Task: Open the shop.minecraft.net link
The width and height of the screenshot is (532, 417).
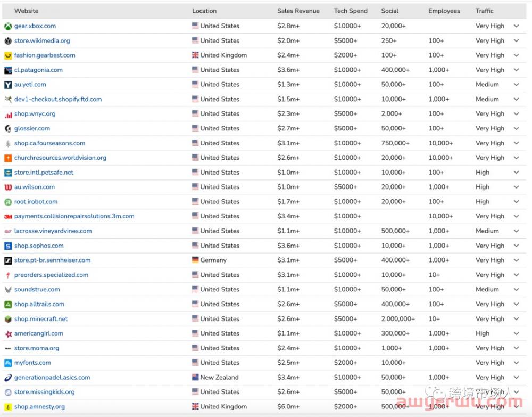Action: pyautogui.click(x=41, y=319)
